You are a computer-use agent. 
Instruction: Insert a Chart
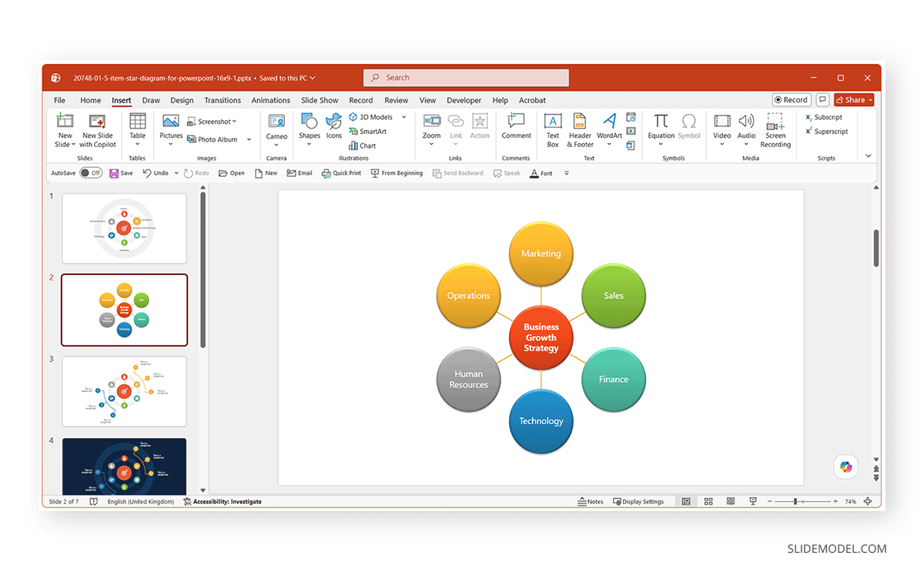click(362, 146)
